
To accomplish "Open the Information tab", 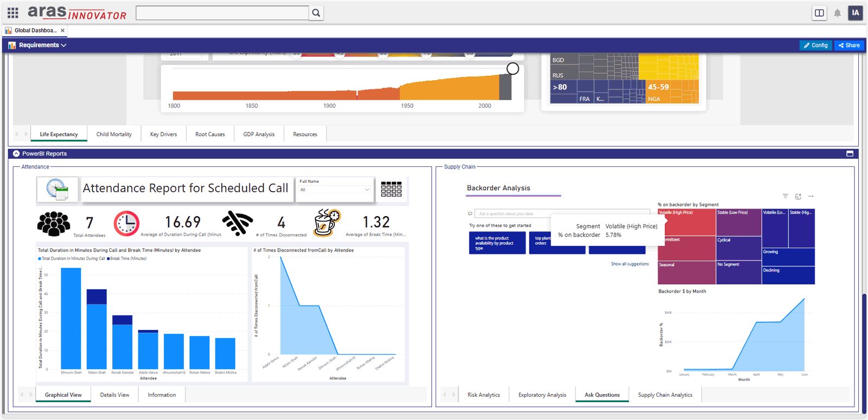I will (162, 395).
